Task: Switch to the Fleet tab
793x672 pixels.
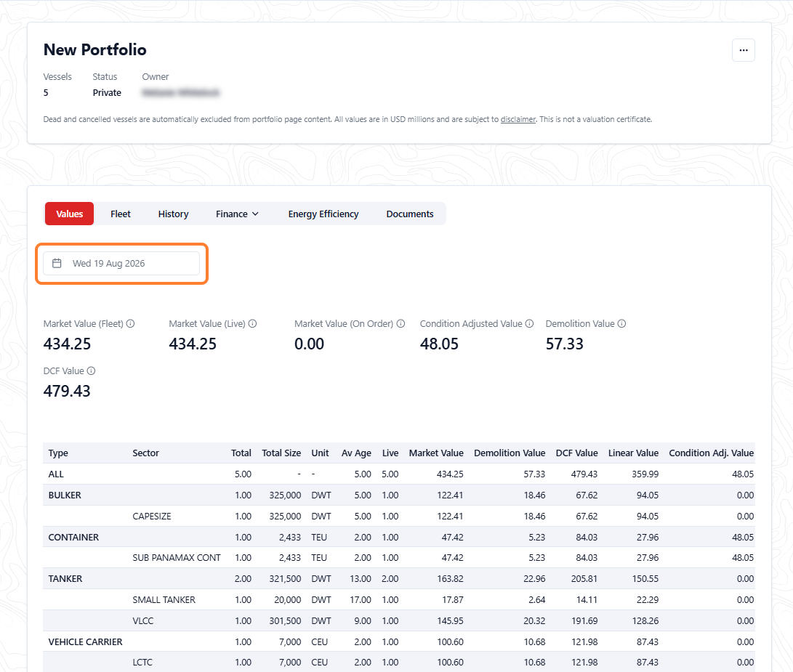Action: coord(121,214)
